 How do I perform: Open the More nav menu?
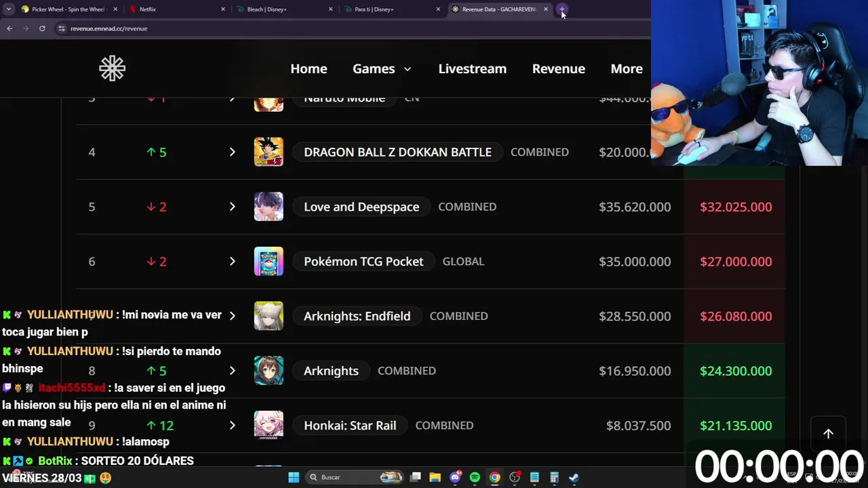(x=627, y=68)
